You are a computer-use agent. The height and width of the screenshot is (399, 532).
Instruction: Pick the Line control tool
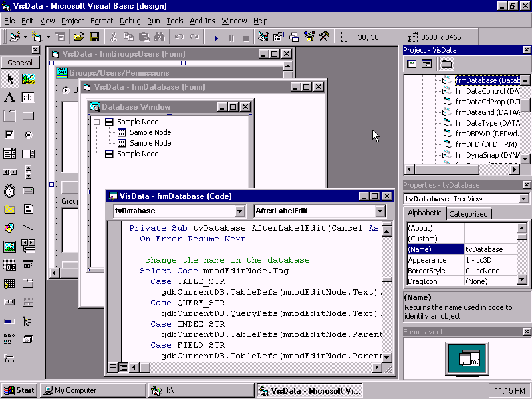coord(28,227)
